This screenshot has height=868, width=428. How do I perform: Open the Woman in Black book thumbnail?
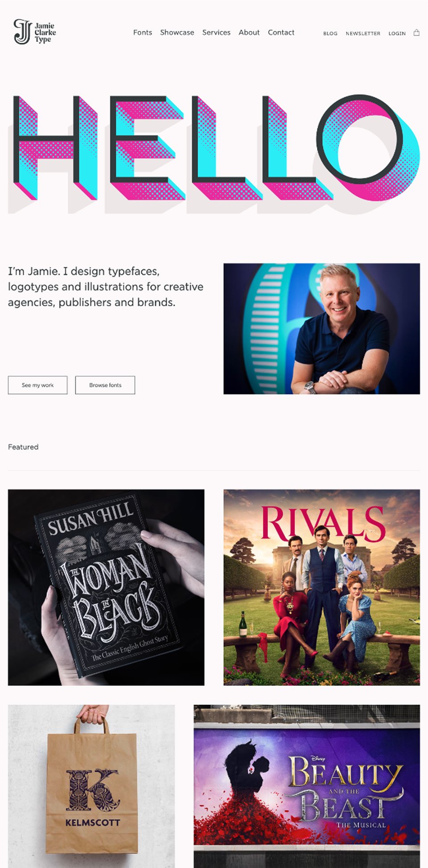pos(106,587)
